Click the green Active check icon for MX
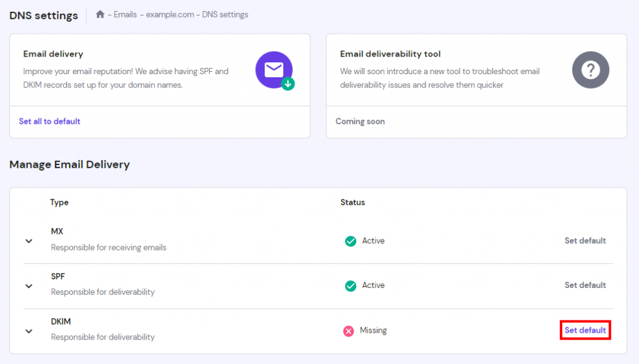Screen dimensions: 639x364 tap(350, 241)
